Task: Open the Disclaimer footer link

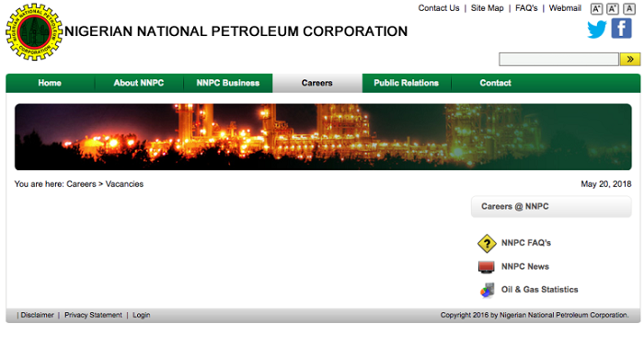Action: (38, 315)
